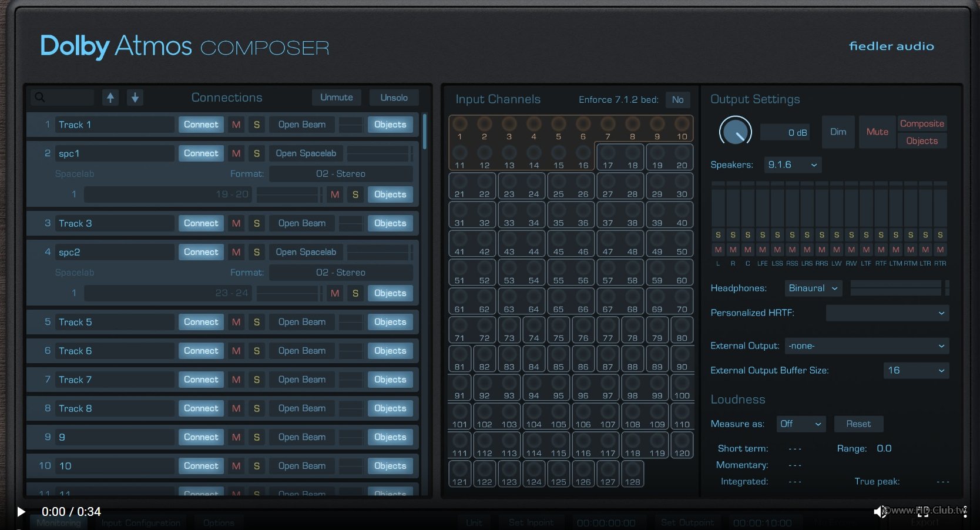Select input channel 100 circle
The height and width of the screenshot is (530, 980).
tap(682, 383)
